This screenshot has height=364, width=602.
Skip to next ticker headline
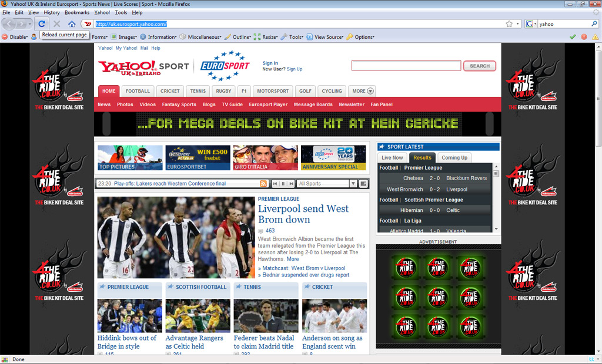(x=292, y=184)
